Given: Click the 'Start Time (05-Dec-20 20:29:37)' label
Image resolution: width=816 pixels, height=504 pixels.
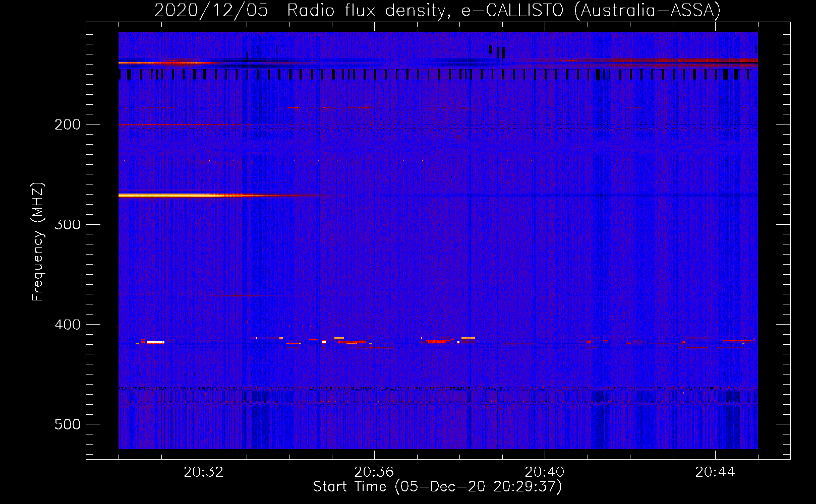Looking at the screenshot, I should point(437,486).
